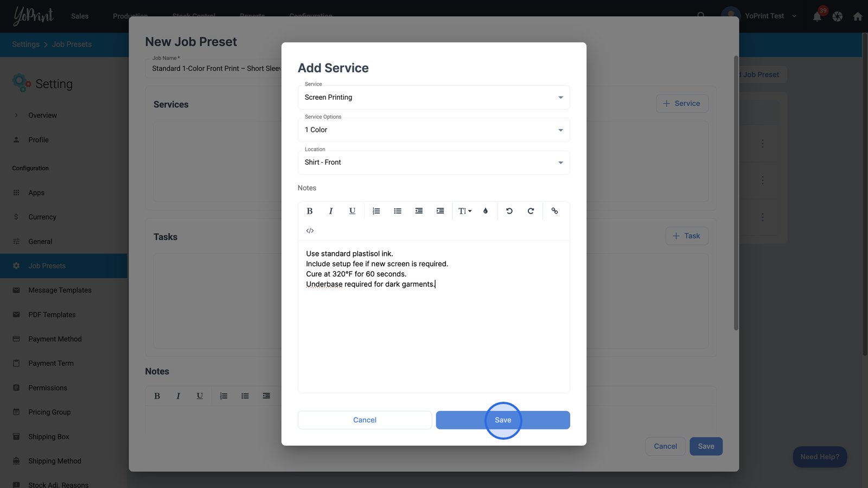Insert a link in Add Service notes
The height and width of the screenshot is (488, 868).
click(x=554, y=211)
